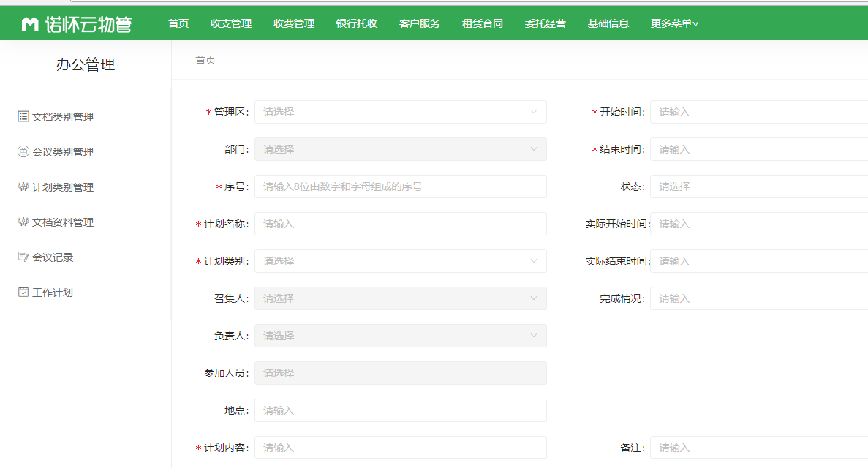Click the 文档类别管理 sidebar icon
The image size is (868, 468).
[x=23, y=116]
